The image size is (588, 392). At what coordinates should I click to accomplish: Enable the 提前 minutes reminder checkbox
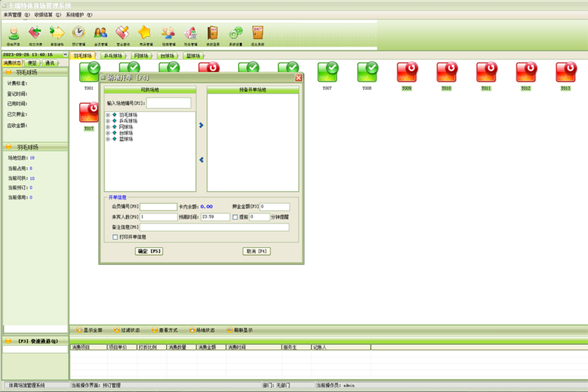(x=235, y=217)
